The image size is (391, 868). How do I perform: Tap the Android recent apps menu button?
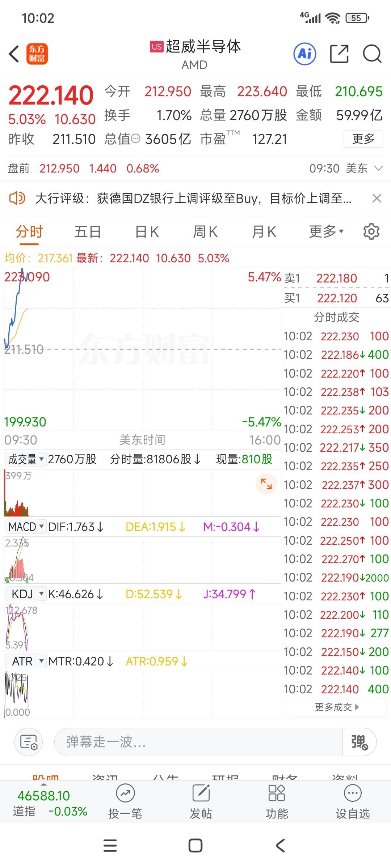pyautogui.click(x=110, y=846)
